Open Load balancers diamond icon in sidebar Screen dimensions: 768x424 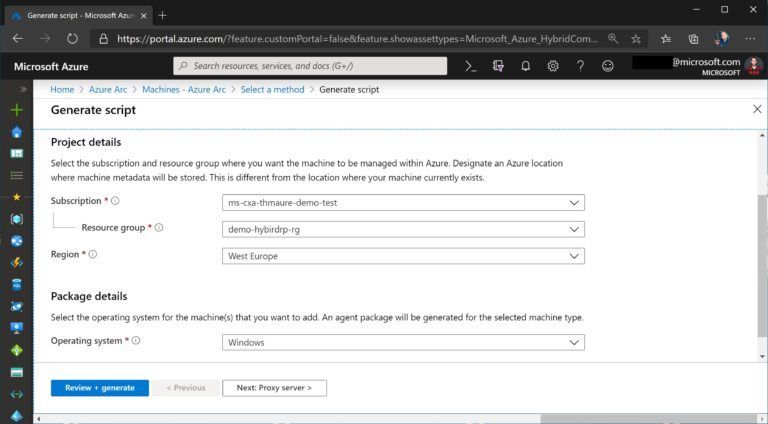tap(17, 350)
